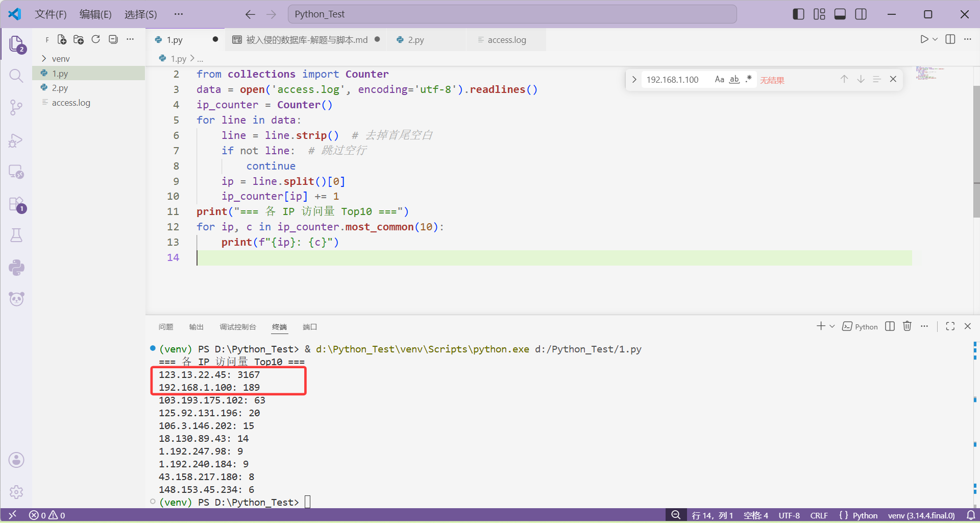
Task: Open Source Control view
Action: tap(16, 108)
